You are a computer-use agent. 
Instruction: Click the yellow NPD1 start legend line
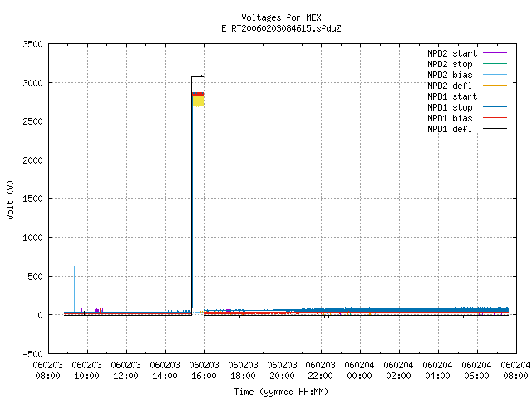[x=495, y=96]
